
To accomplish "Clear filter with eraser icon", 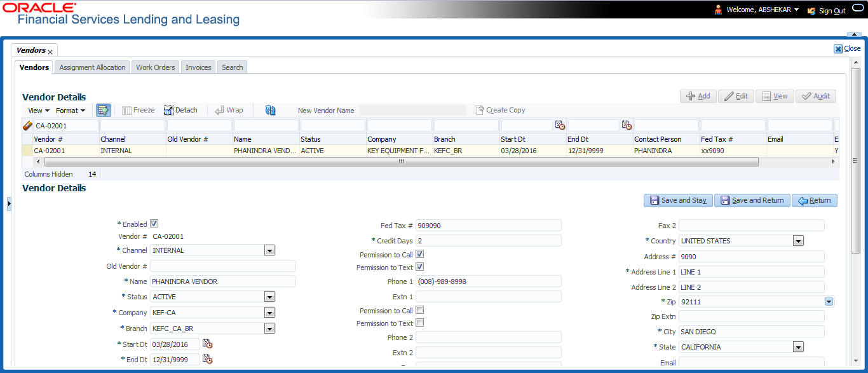I will click(x=27, y=126).
